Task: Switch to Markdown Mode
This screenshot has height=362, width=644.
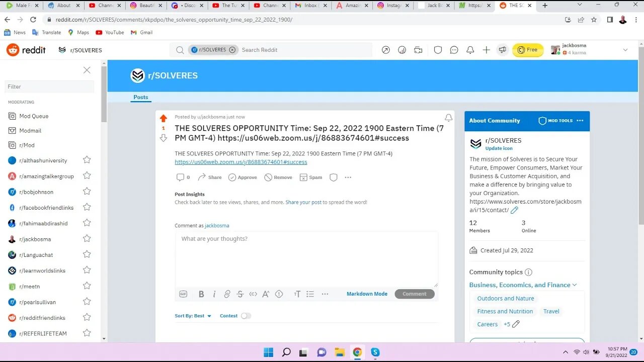Action: 367,294
